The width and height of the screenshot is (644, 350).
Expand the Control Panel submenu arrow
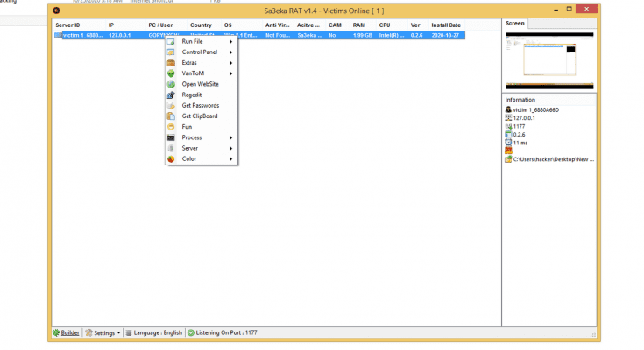pos(231,52)
